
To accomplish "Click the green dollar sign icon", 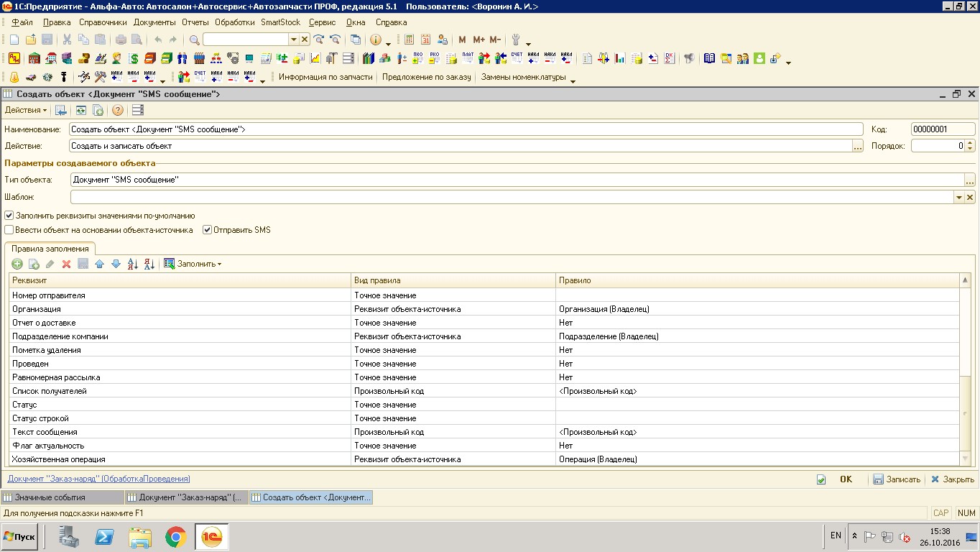I will tap(134, 58).
